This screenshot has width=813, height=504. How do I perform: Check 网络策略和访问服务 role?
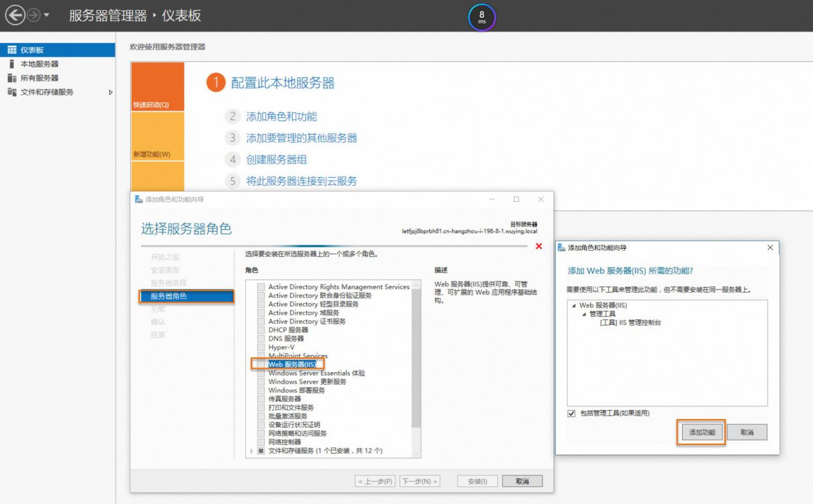(x=261, y=433)
